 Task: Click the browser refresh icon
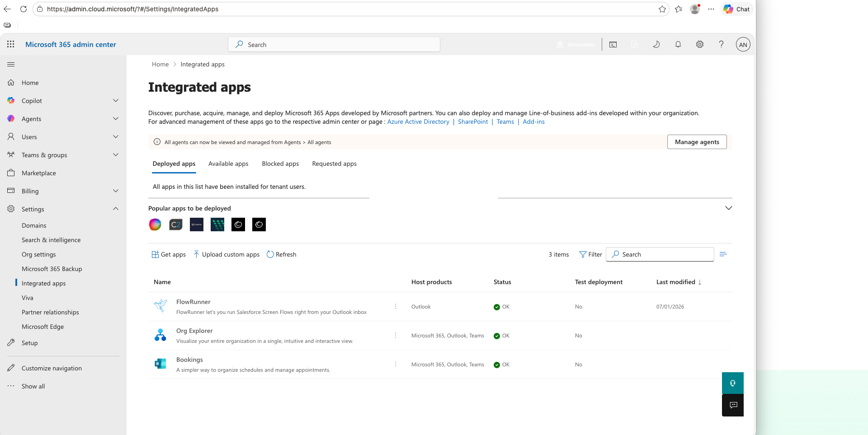[24, 9]
